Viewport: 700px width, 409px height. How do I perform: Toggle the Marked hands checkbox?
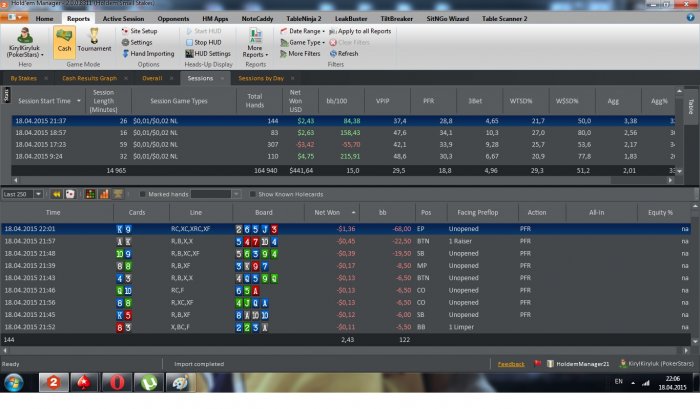(142, 194)
